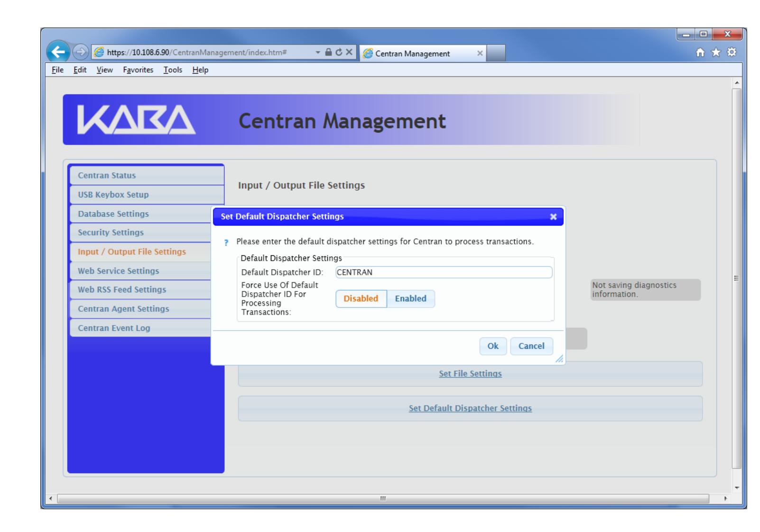
Task: Select Disabled for Force Use option
Action: pos(361,299)
